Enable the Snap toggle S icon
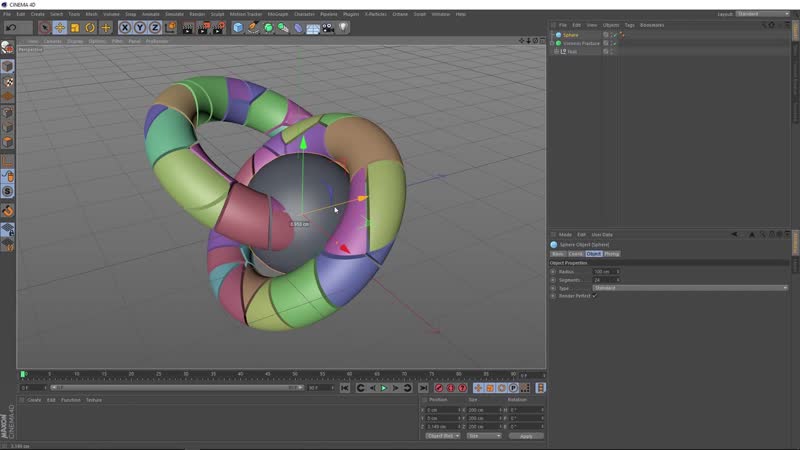Image resolution: width=800 pixels, height=450 pixels. tap(8, 191)
